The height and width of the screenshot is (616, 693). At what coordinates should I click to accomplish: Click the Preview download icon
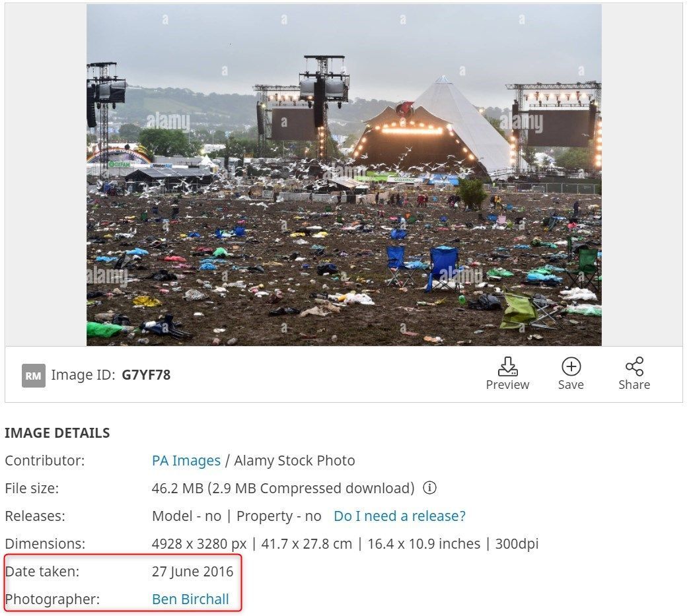(507, 366)
